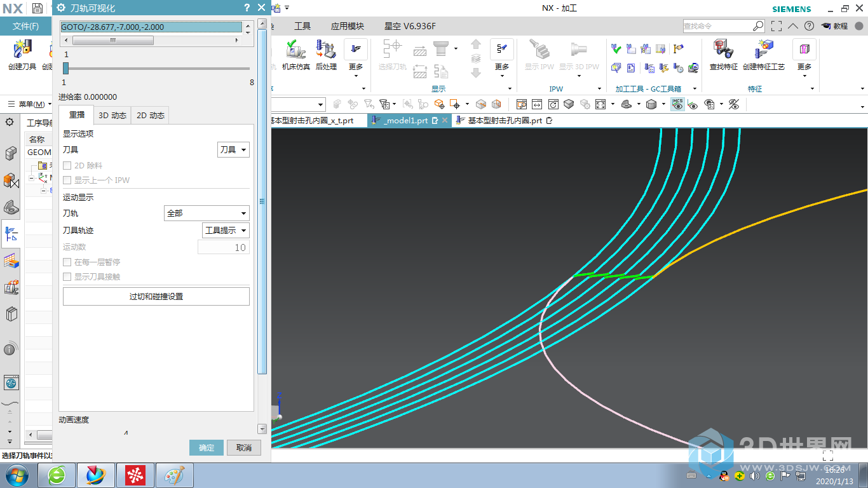The image size is (868, 488).
Task: Open the 工具 ribbon tab
Action: (302, 26)
